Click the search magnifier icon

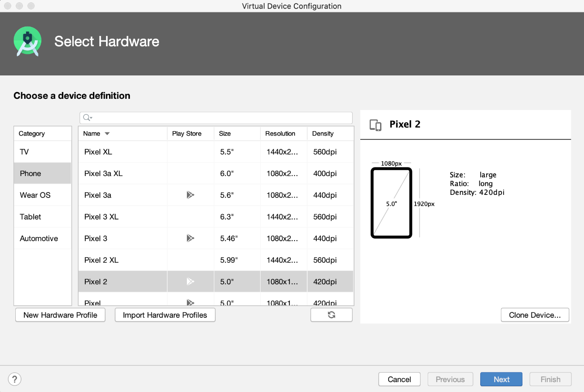[88, 118]
